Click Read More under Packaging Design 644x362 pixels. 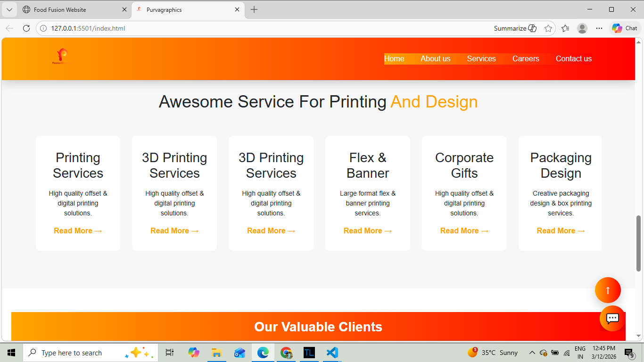pos(561,231)
